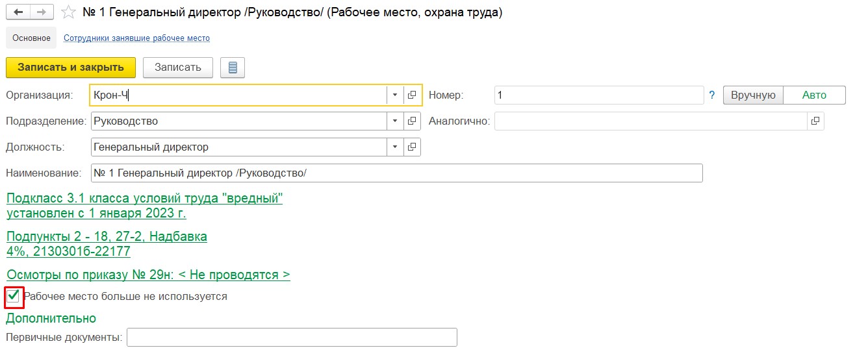The height and width of the screenshot is (359, 868).
Task: Open 'Сотрудники занявшие рабочее место' tab
Action: (136, 38)
